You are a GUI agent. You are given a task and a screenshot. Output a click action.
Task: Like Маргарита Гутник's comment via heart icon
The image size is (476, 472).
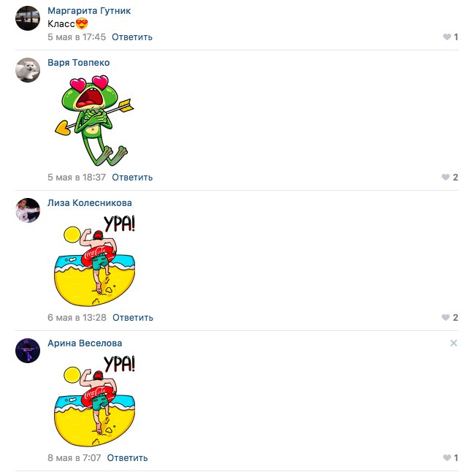click(x=447, y=37)
